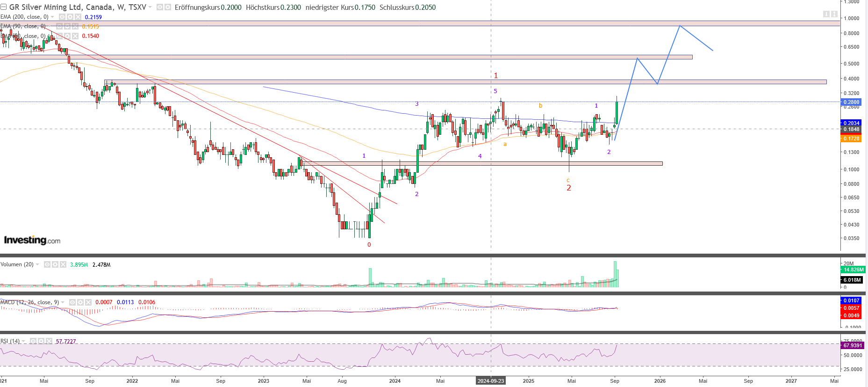The height and width of the screenshot is (387, 868).
Task: Open the Volumen (20) dropdown arrow
Action: (37, 265)
